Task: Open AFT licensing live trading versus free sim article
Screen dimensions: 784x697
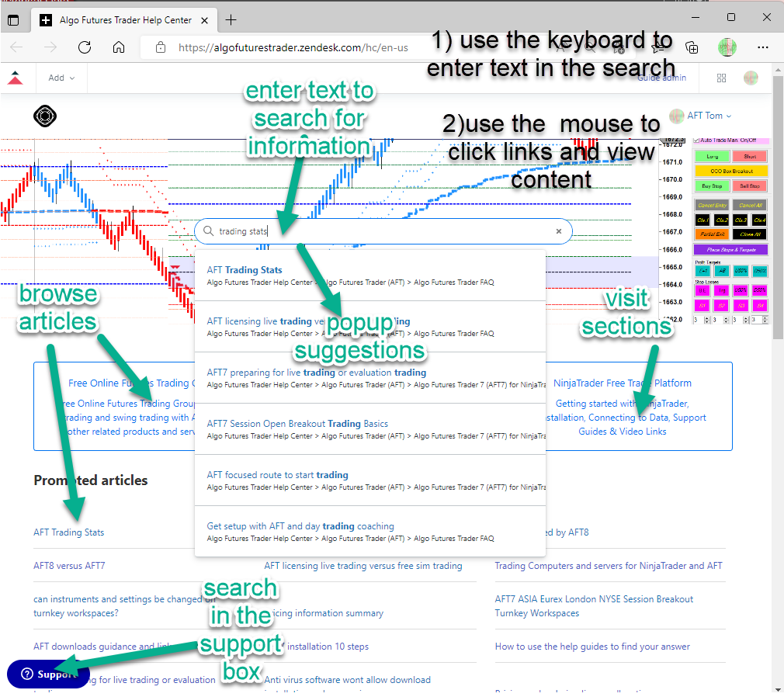Action: tap(363, 566)
